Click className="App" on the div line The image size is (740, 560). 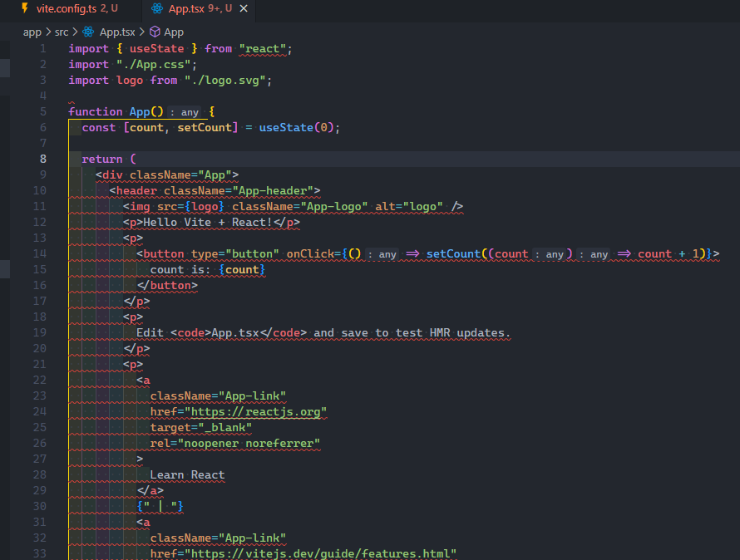point(180,175)
